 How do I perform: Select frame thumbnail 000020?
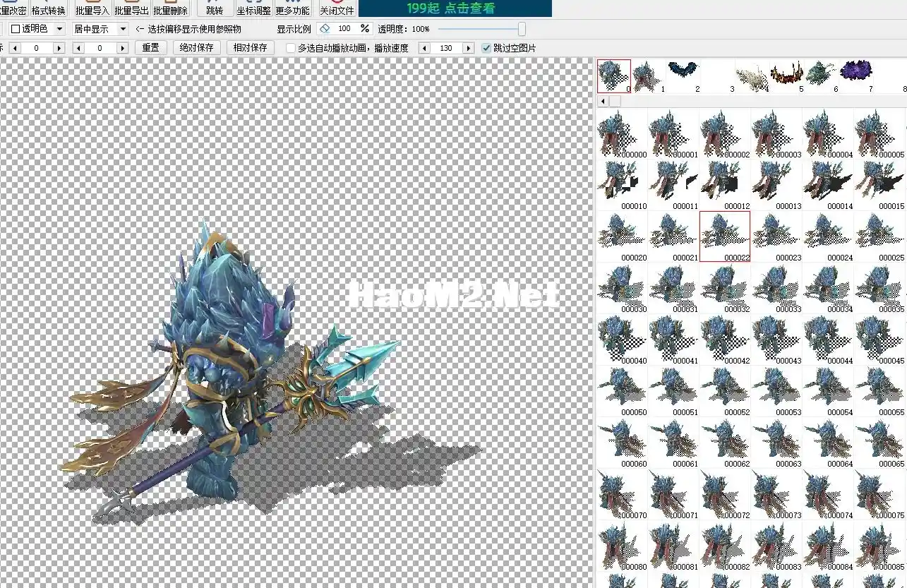[x=622, y=236]
